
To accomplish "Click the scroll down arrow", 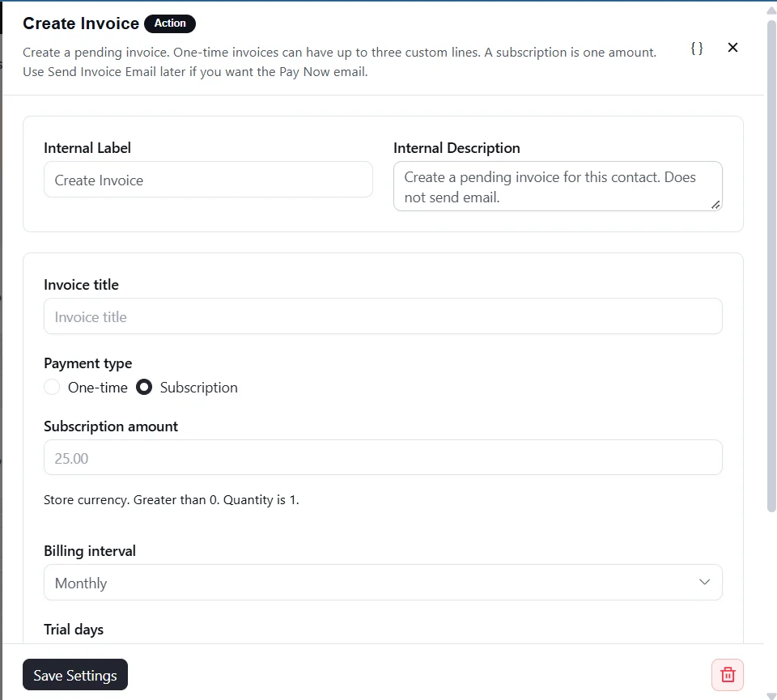I will (x=771, y=695).
